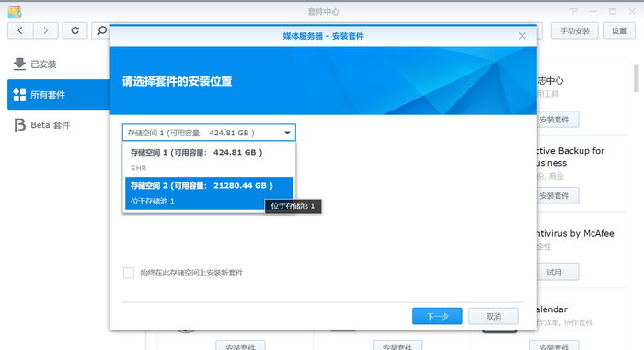
Task: Click the 取消 button
Action: tap(493, 316)
